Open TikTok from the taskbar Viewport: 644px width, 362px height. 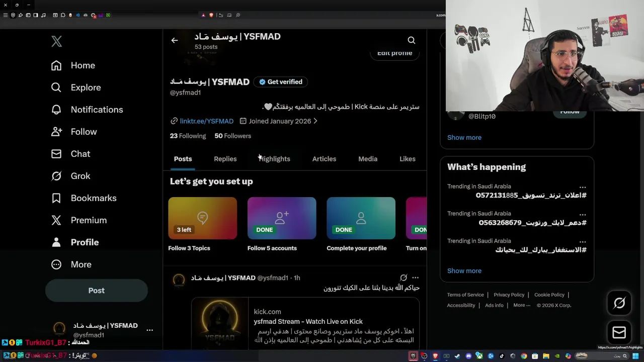(502, 356)
